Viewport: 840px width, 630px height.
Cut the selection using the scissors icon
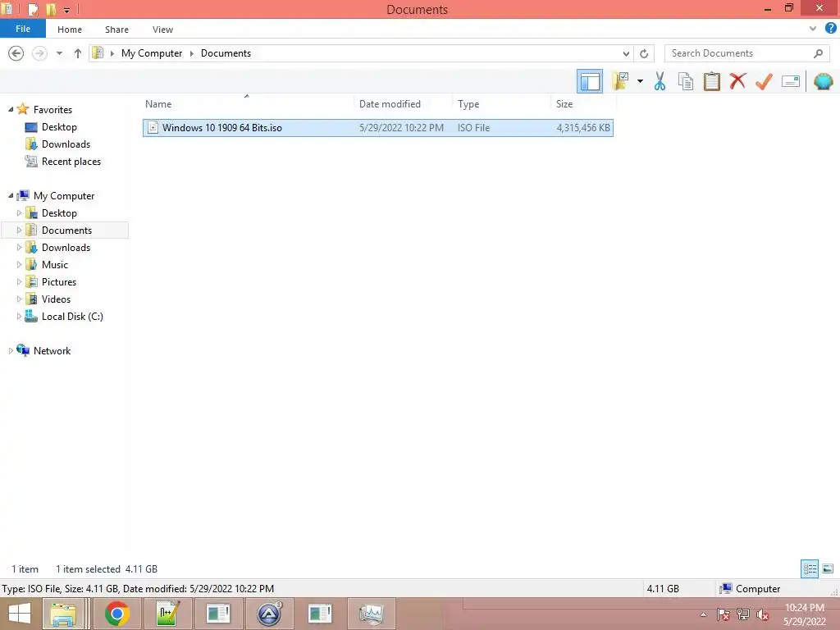(x=660, y=81)
